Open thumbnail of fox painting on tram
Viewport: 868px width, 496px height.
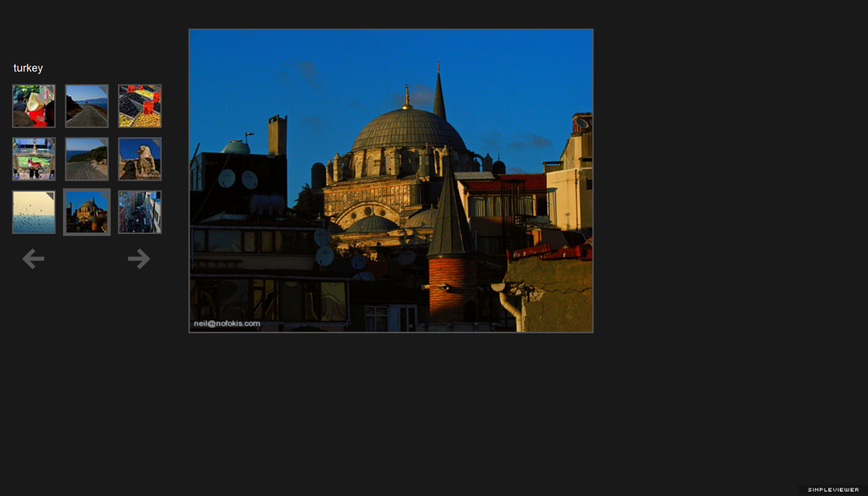pos(34,159)
